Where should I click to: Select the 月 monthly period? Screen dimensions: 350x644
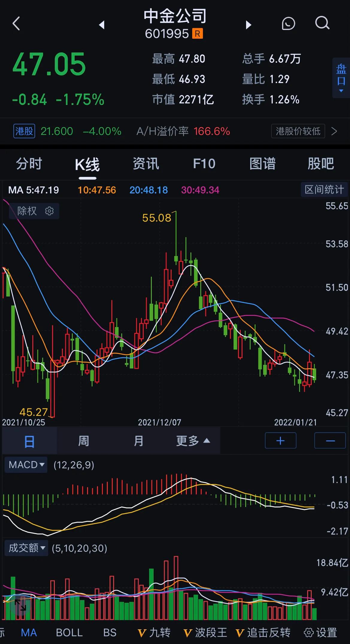pos(138,441)
